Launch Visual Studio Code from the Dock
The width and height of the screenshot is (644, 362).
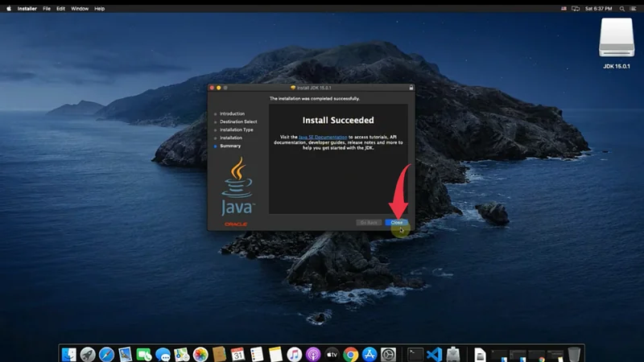pos(435,354)
